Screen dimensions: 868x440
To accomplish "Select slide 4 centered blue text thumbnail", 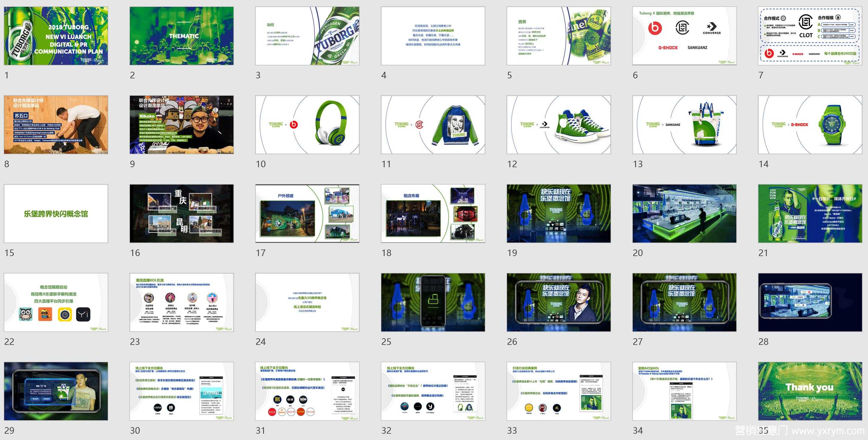I will point(433,36).
